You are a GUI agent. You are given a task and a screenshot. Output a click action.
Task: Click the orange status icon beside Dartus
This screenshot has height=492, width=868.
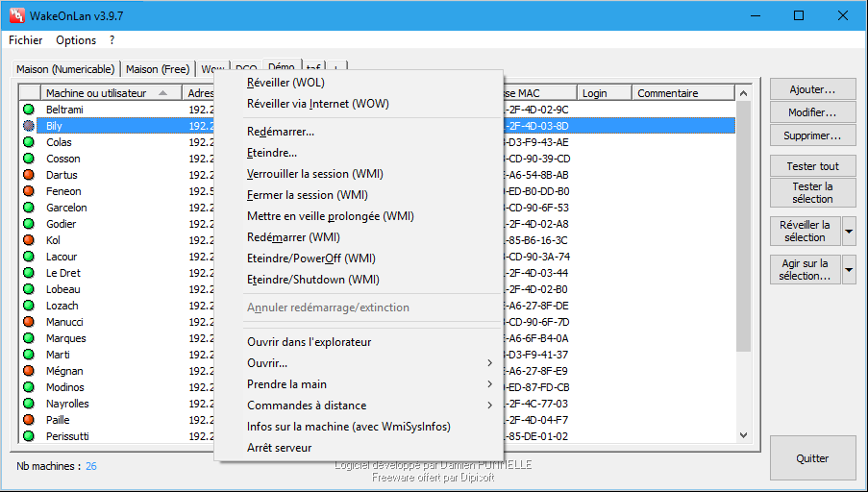[29, 175]
